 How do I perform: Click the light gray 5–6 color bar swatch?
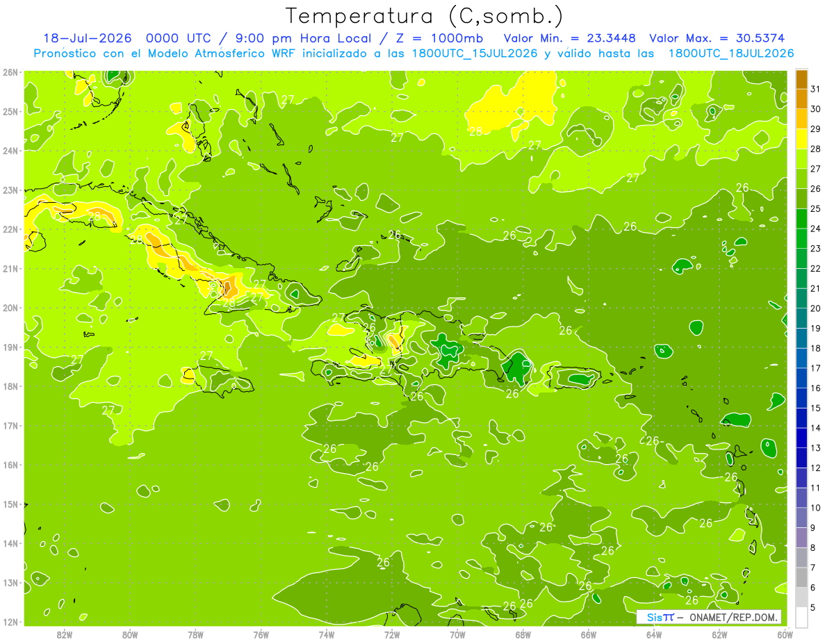point(801,597)
